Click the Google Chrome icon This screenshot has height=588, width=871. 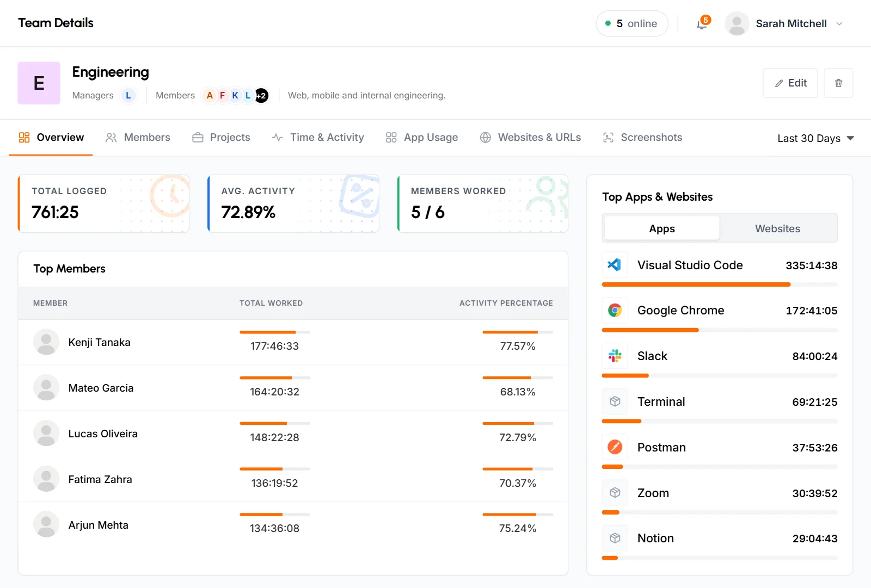click(615, 311)
